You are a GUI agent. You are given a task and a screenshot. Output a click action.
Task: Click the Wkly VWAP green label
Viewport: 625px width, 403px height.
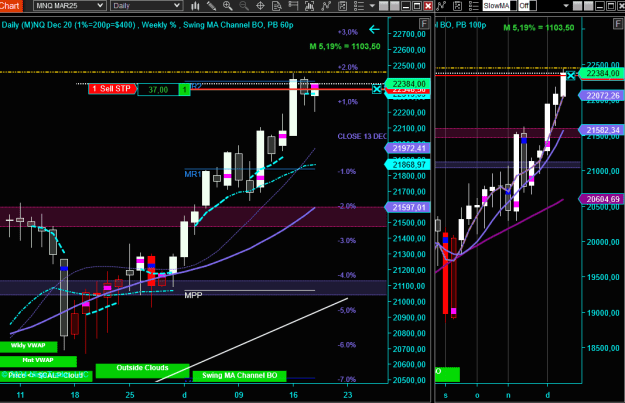(28, 346)
